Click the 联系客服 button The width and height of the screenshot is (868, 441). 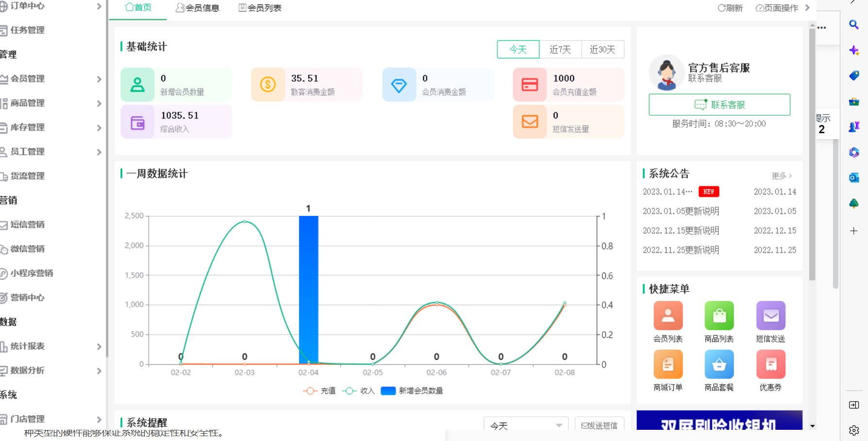coord(719,104)
